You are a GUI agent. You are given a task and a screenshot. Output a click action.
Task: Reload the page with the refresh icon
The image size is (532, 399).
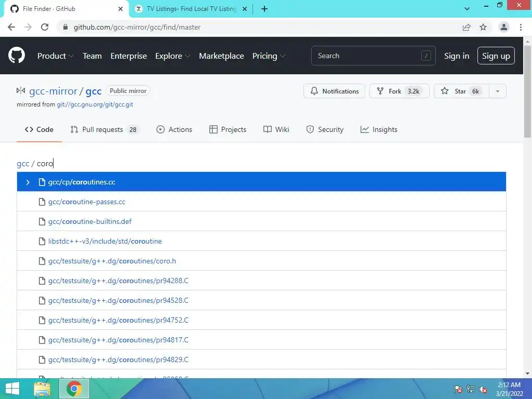tap(45, 27)
